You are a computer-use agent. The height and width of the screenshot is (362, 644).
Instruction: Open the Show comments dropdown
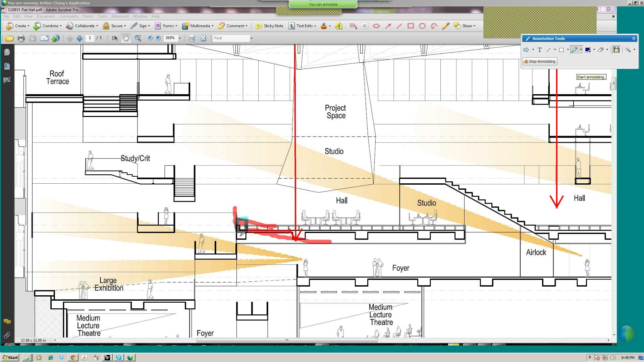coord(464,26)
